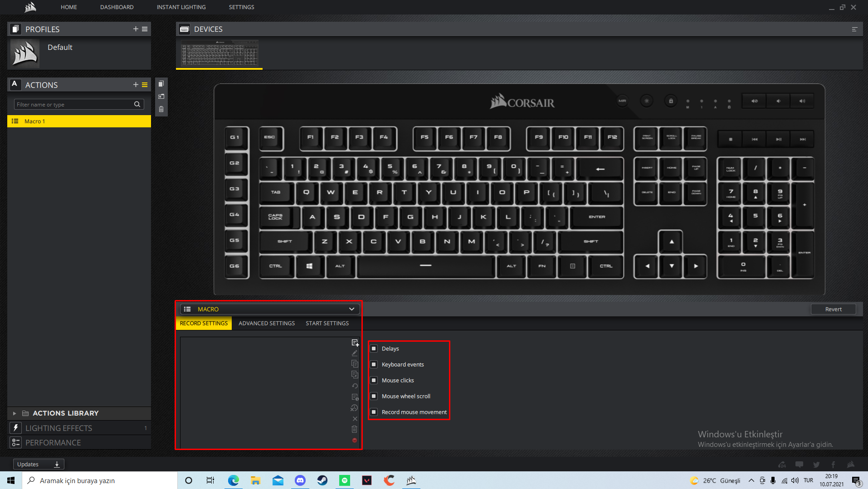Image resolution: width=868 pixels, height=489 pixels.
Task: Click the volume up key on keyboard
Action: click(x=802, y=101)
